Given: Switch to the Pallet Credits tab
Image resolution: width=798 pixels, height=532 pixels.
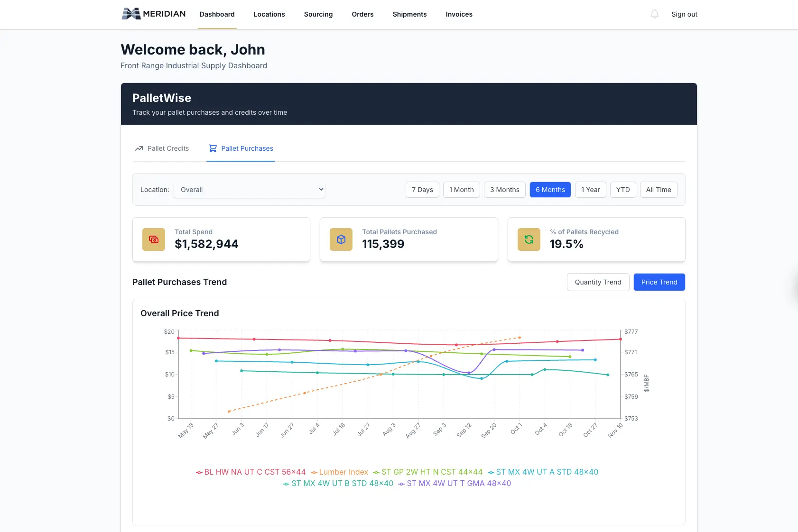Looking at the screenshot, I should [x=168, y=148].
